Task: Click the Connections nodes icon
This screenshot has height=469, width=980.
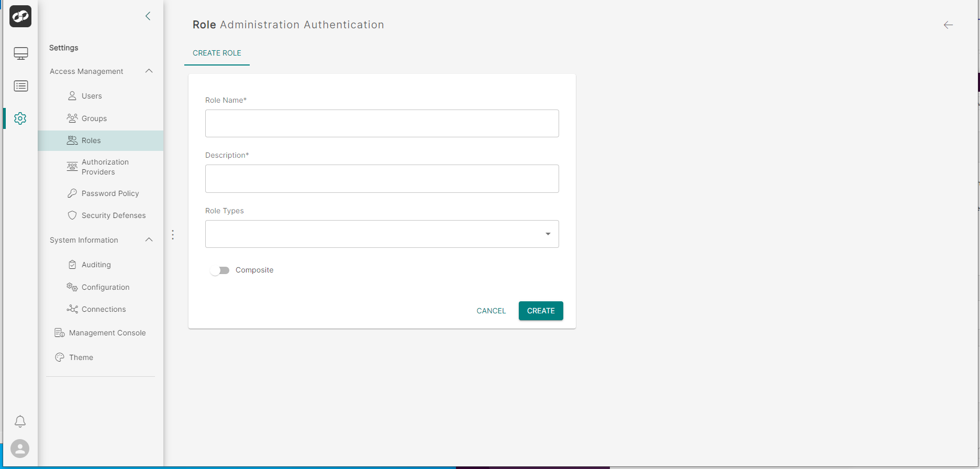Action: [72, 309]
